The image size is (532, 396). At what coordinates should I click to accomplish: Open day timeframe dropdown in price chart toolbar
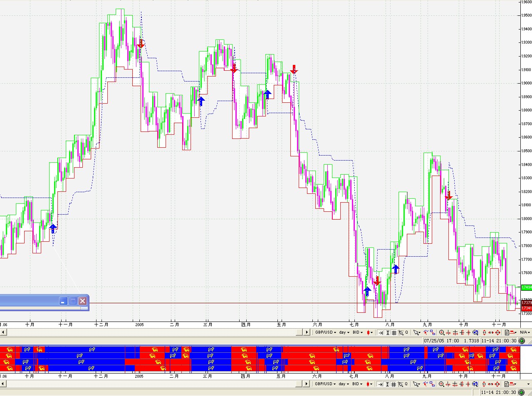344,332
